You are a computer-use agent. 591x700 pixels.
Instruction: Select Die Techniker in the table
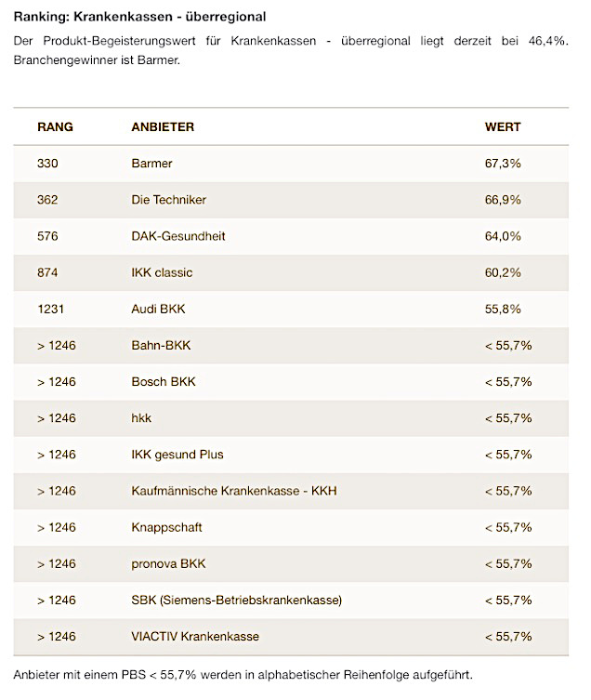(169, 200)
